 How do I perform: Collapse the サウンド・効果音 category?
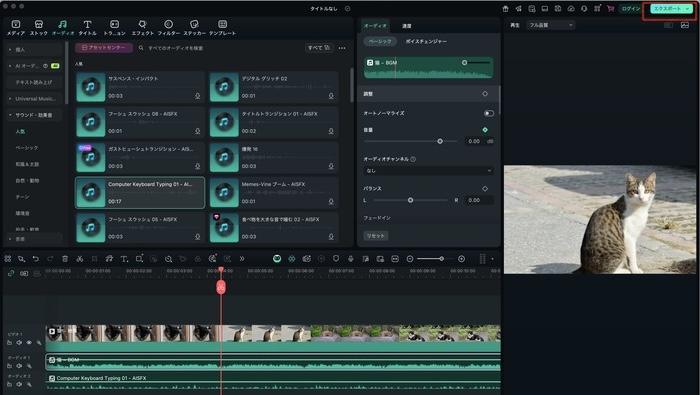pyautogui.click(x=10, y=115)
